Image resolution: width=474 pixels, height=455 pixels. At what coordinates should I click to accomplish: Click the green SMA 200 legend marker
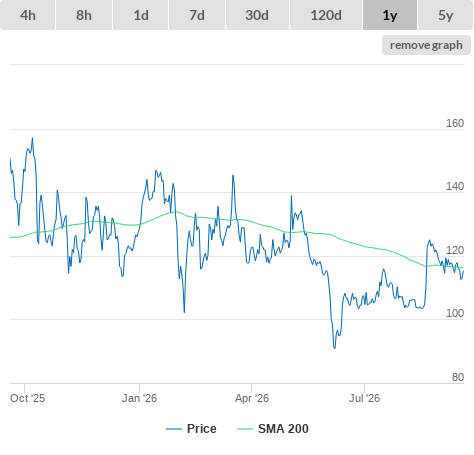(x=245, y=429)
